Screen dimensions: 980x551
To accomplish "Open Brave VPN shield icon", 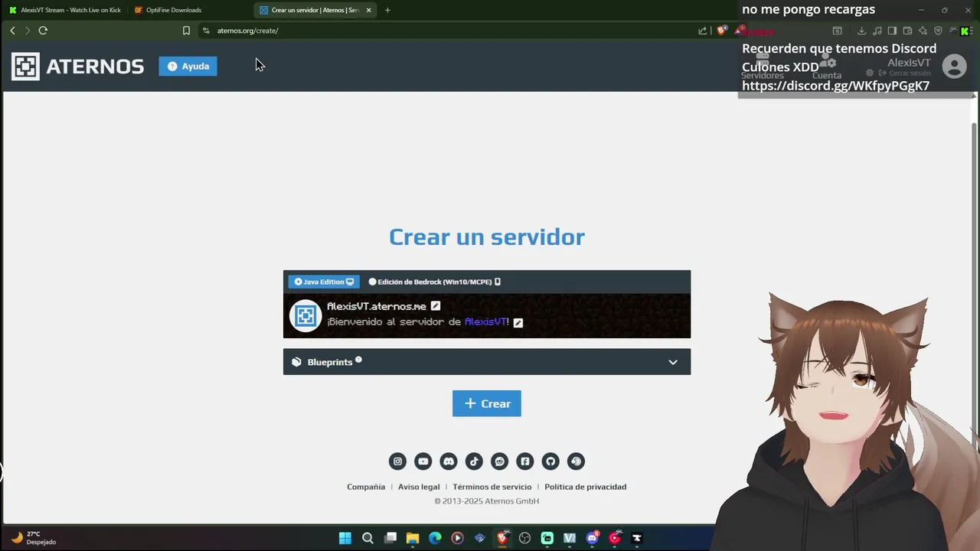I will pos(938,31).
